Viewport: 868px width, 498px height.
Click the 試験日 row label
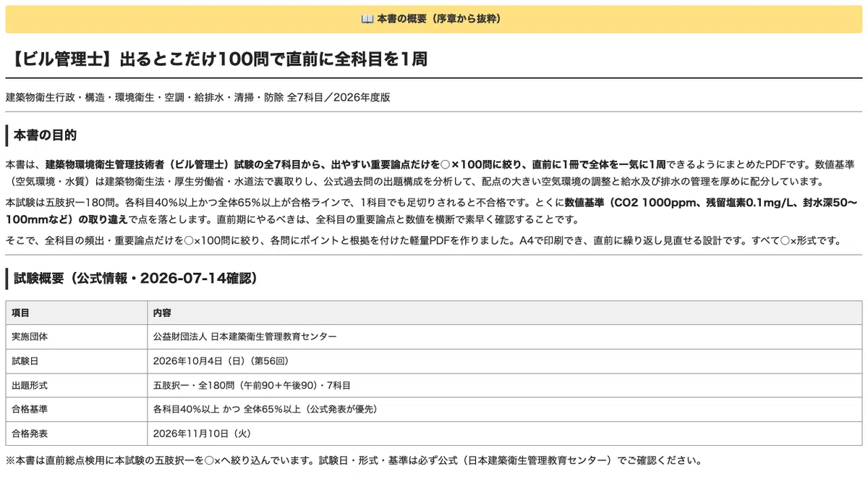pyautogui.click(x=77, y=360)
